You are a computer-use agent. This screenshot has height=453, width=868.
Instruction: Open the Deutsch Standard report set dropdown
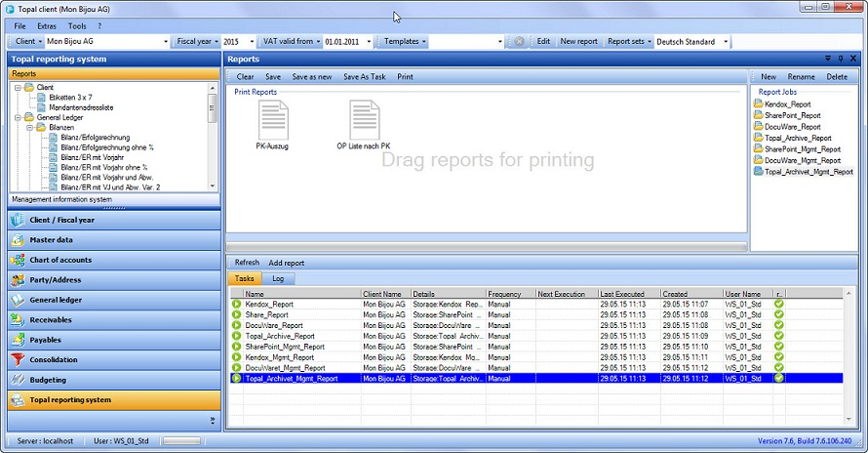726,42
